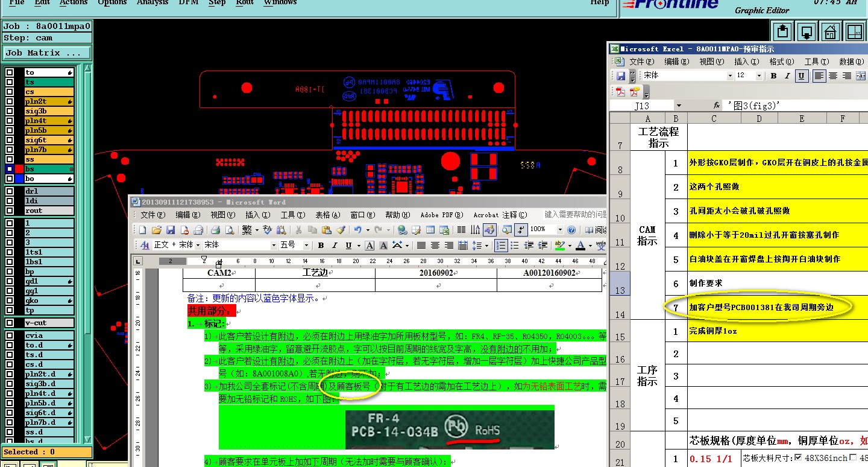This screenshot has height=467, width=868.
Task: Click Italic in Word formatting toolbar
Action: [x=335, y=246]
